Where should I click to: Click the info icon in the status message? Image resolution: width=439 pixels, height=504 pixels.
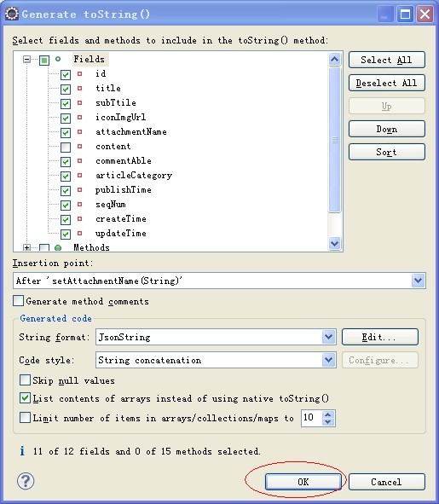pos(22,451)
